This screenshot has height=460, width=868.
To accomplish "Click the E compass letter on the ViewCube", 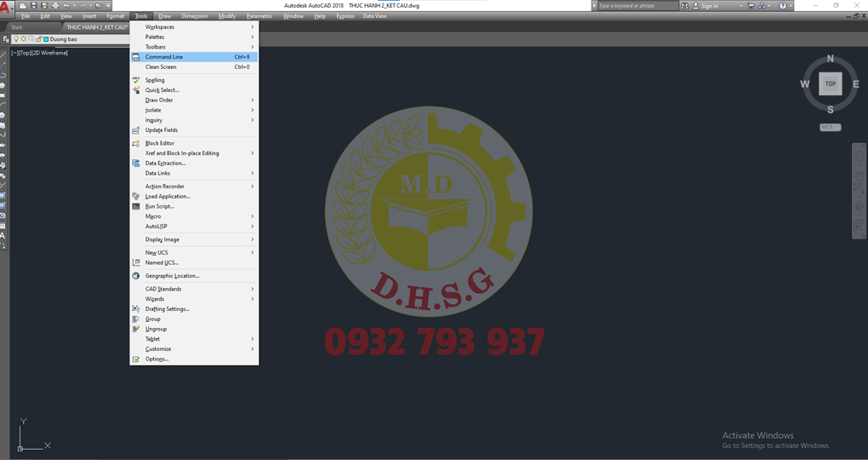I will (x=856, y=84).
